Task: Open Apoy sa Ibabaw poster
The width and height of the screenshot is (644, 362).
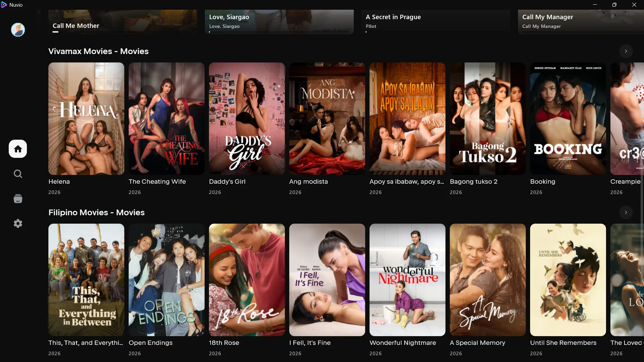Action: 407,119
